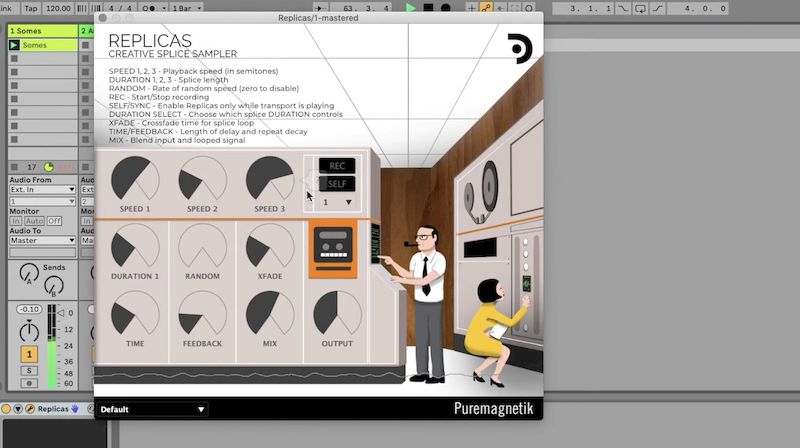
Task: Solo track 1 with the S button
Action: 29,370
